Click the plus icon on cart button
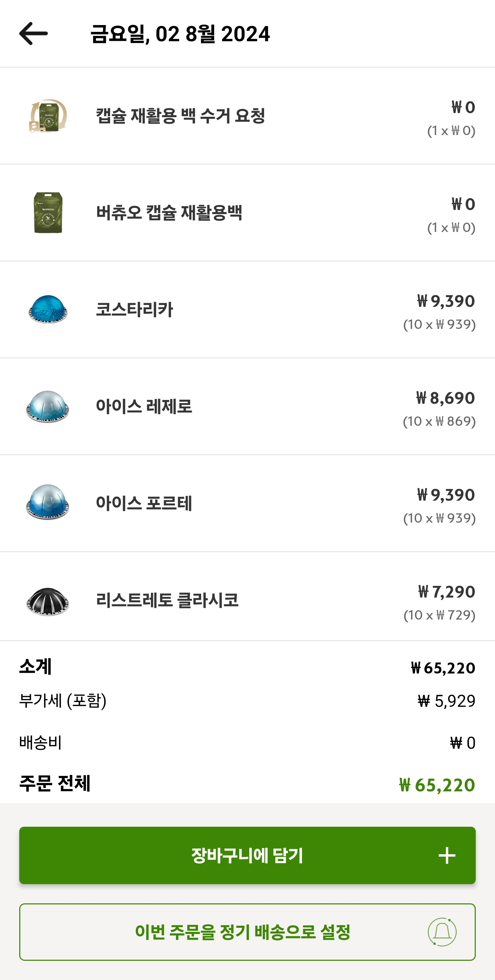The height and width of the screenshot is (980, 495). pos(447,856)
